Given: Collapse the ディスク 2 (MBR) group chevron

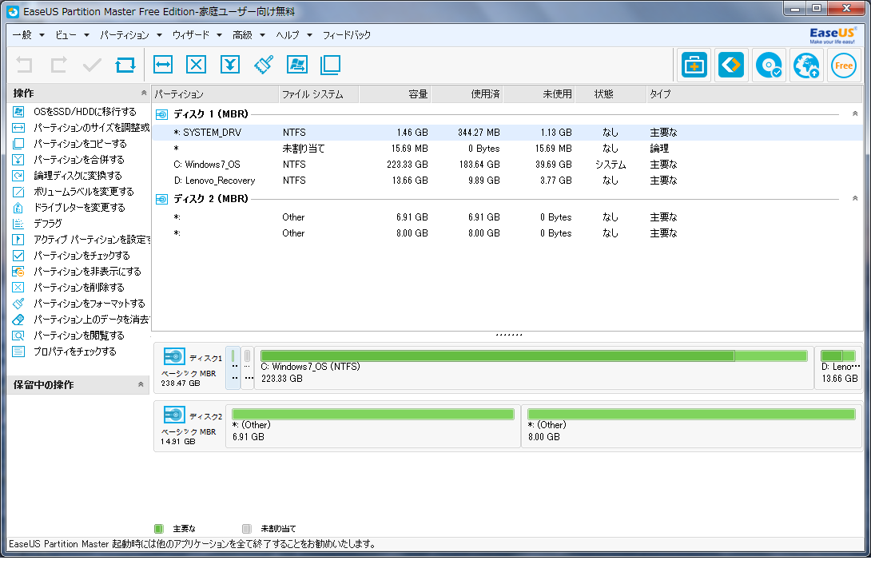Looking at the screenshot, I should coord(855,198).
